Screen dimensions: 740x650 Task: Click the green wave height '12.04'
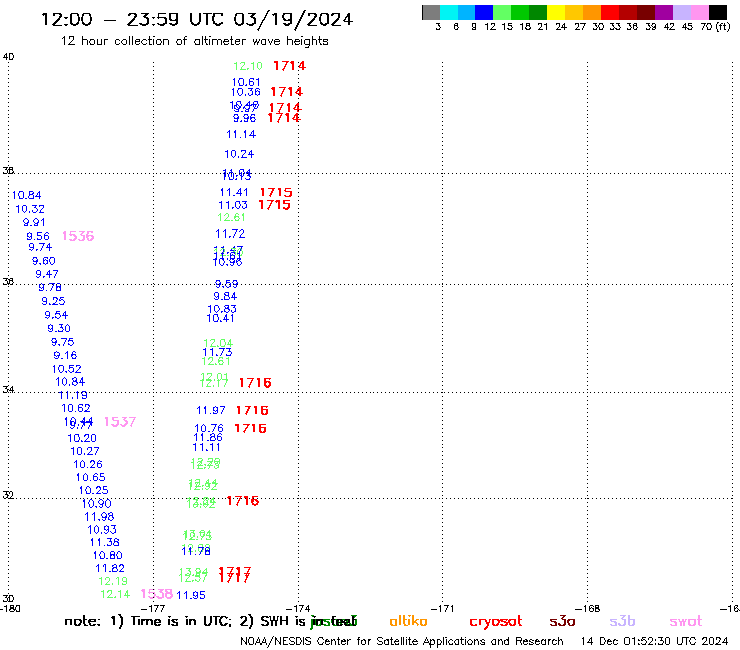click(x=218, y=343)
